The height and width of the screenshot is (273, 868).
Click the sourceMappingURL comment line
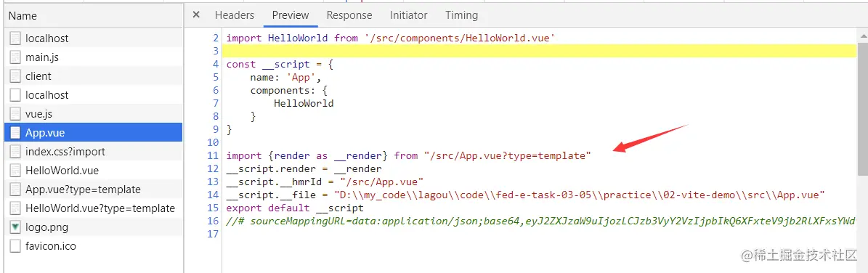(541, 221)
